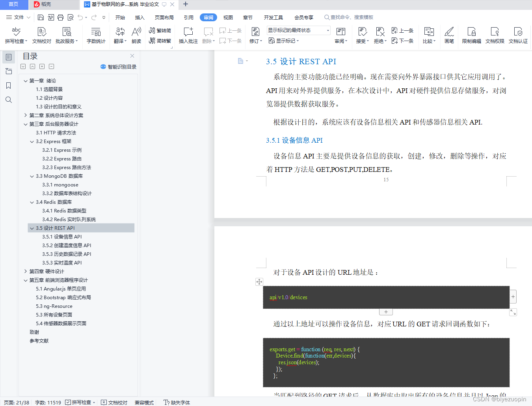Viewport: 532px width, 406px height.
Task: Click the print icon in quick toolbar
Action: tap(60, 17)
